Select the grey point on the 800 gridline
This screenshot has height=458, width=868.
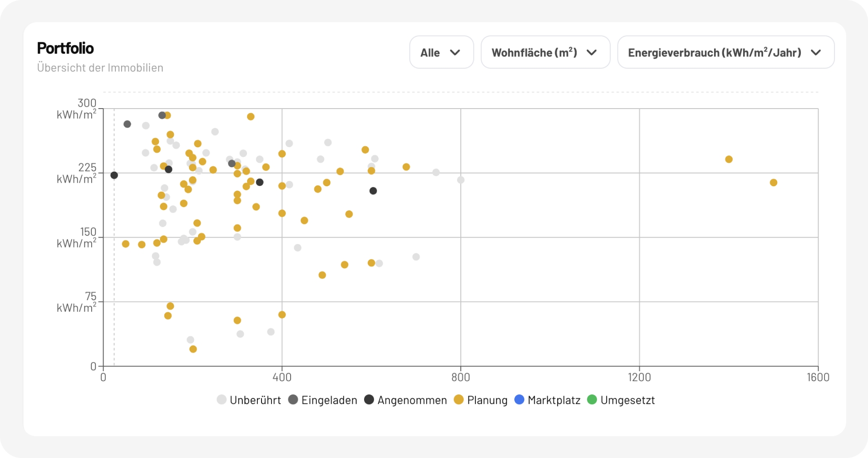(x=461, y=180)
